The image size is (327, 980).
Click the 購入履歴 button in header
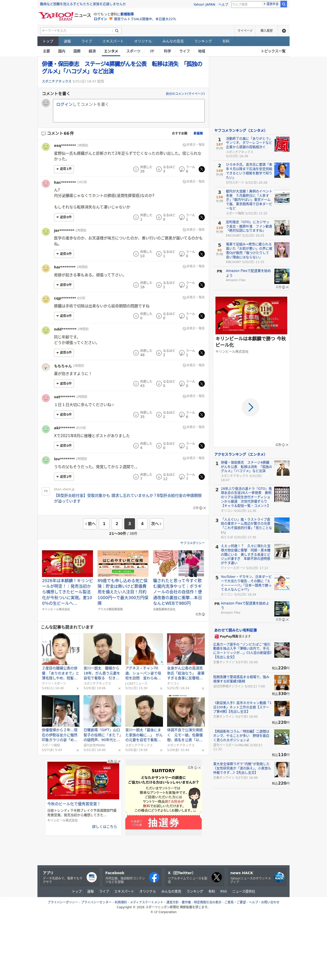[266, 31]
